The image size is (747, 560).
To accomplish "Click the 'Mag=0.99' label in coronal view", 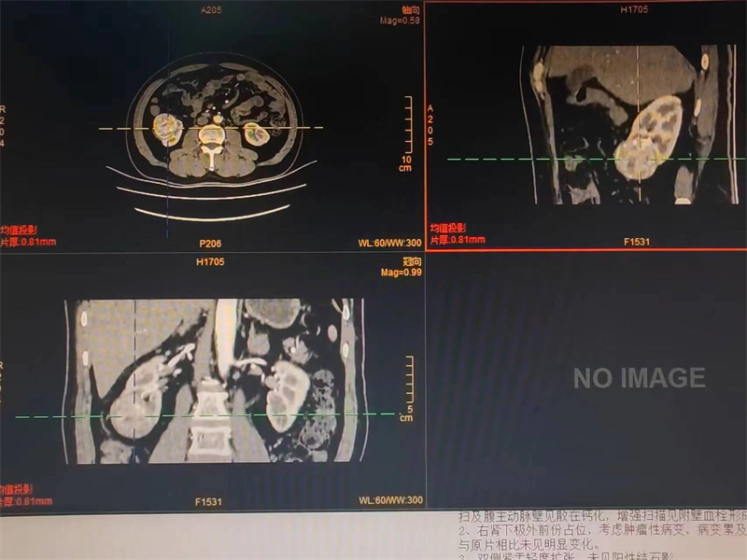I will click(402, 273).
